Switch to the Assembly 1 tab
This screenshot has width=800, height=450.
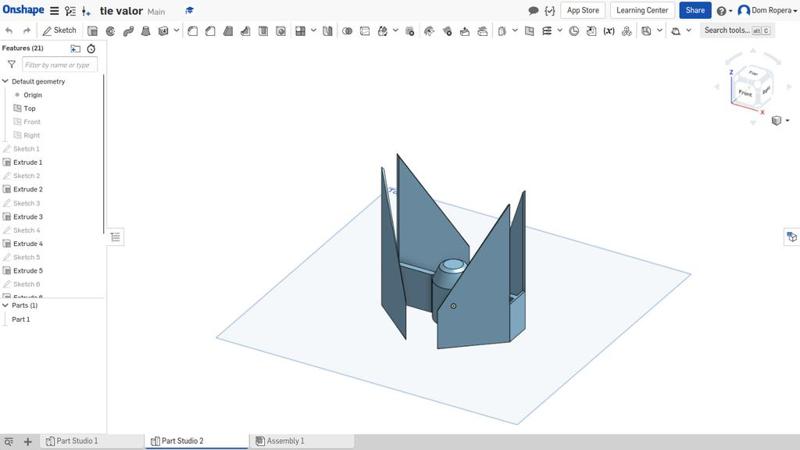pyautogui.click(x=302, y=441)
